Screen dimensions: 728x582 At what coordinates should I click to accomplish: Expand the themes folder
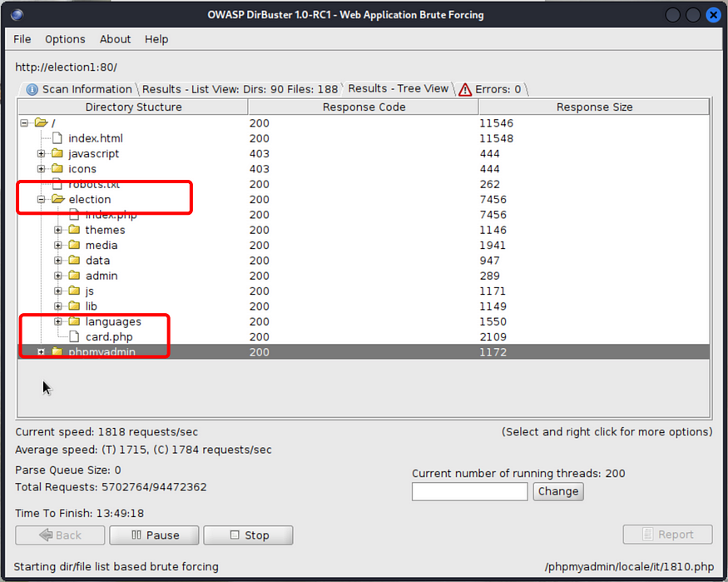coord(58,230)
